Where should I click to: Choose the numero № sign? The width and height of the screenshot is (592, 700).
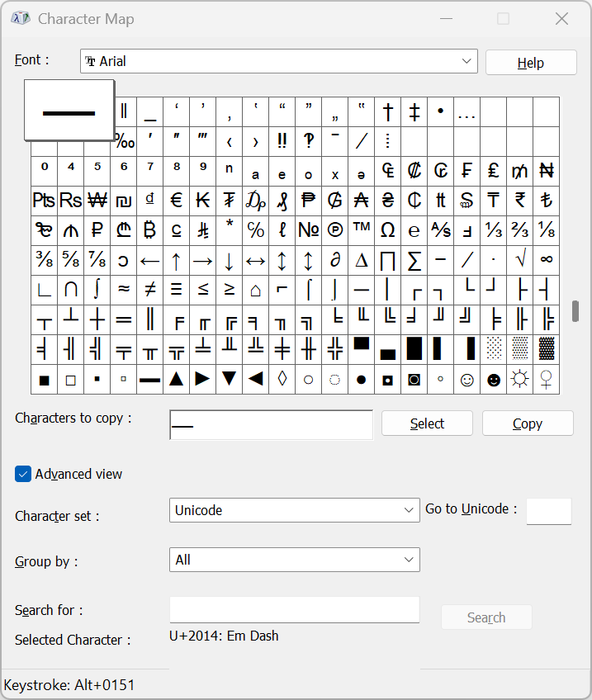(309, 230)
